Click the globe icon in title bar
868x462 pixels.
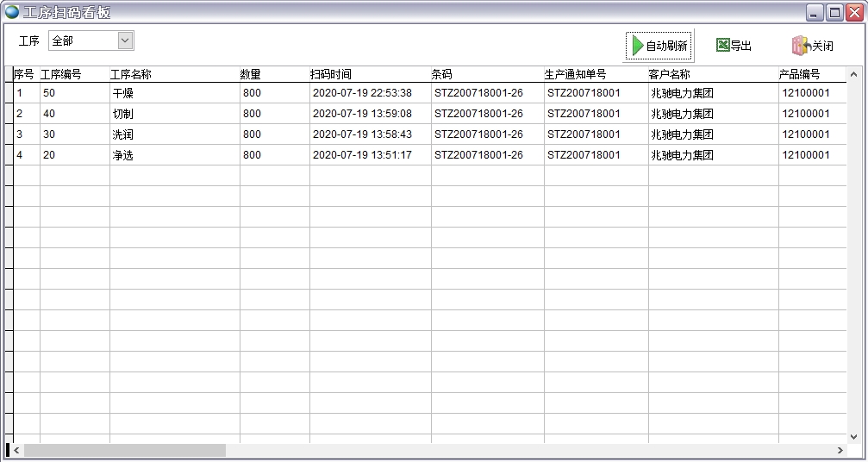point(12,12)
